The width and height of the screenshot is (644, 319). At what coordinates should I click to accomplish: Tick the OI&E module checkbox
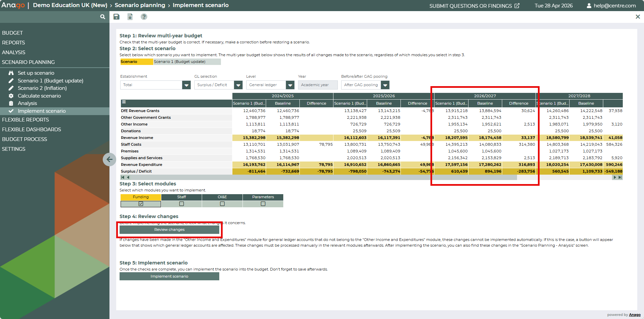point(222,204)
